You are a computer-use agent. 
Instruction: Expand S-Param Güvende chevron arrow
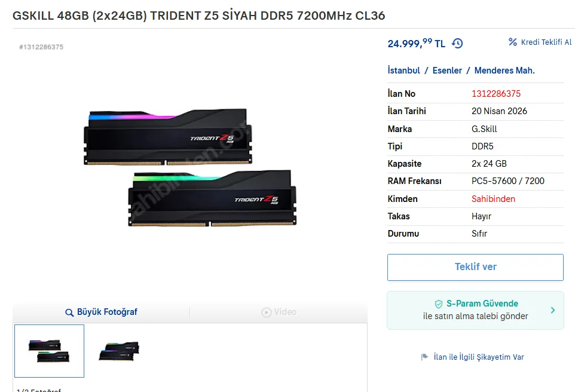pyautogui.click(x=553, y=310)
